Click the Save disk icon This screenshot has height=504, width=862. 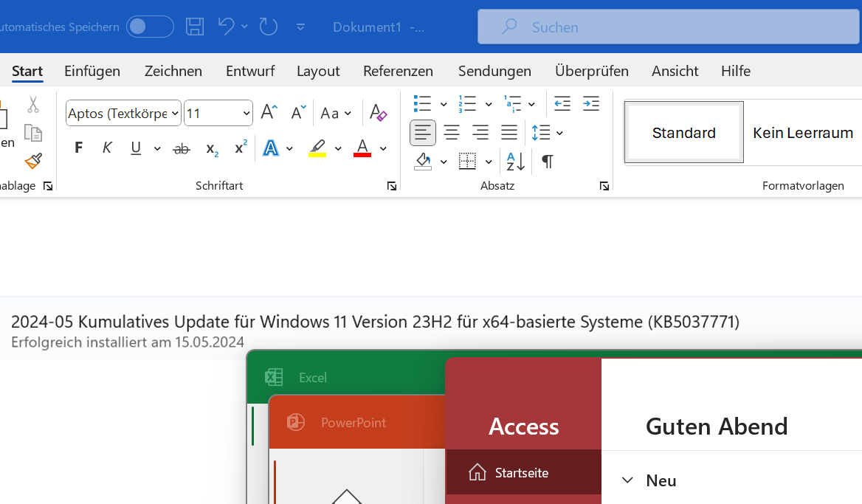click(195, 27)
